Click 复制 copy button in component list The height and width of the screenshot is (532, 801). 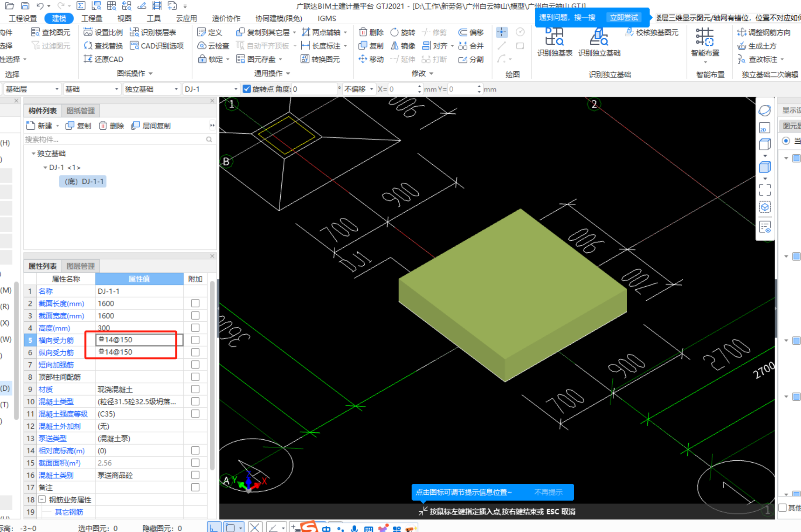pos(78,126)
